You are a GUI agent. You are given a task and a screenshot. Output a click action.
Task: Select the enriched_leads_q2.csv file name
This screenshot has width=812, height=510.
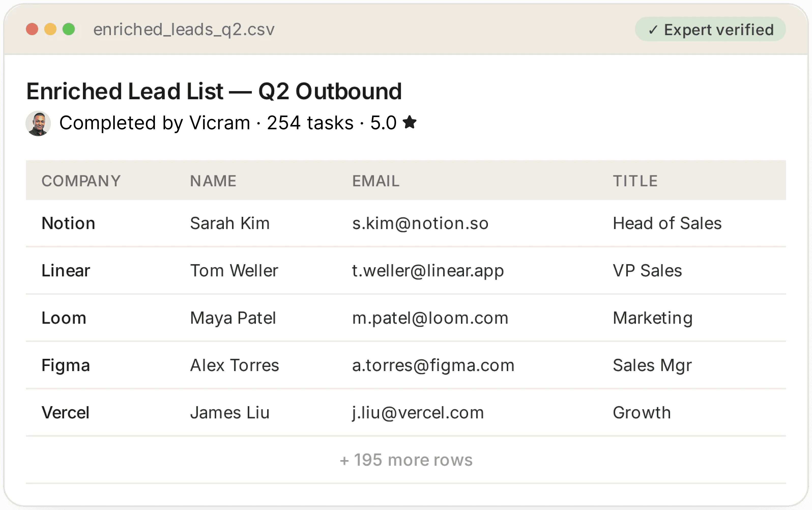(x=184, y=30)
